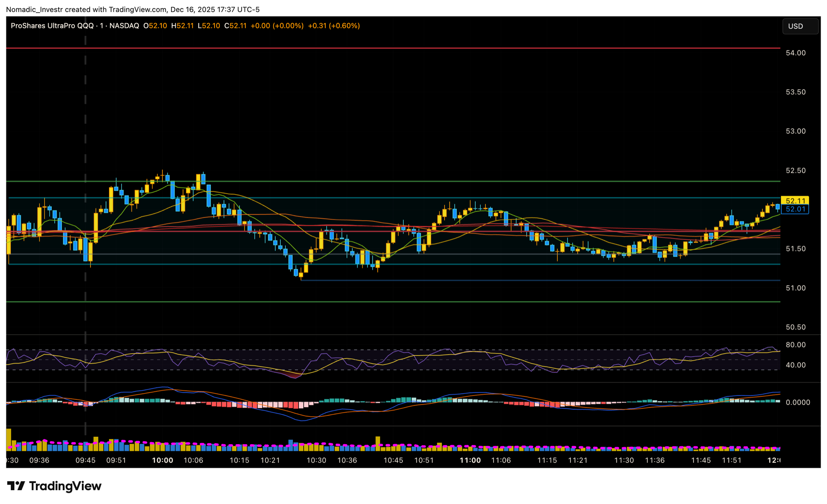Click the blue 52.01 price label
827x504 pixels.
pos(795,209)
